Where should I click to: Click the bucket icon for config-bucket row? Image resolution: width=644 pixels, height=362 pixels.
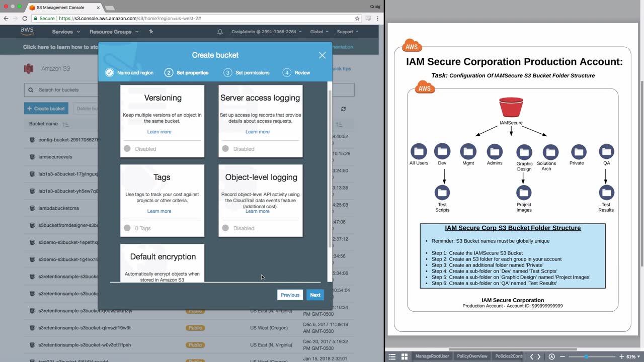(x=32, y=140)
